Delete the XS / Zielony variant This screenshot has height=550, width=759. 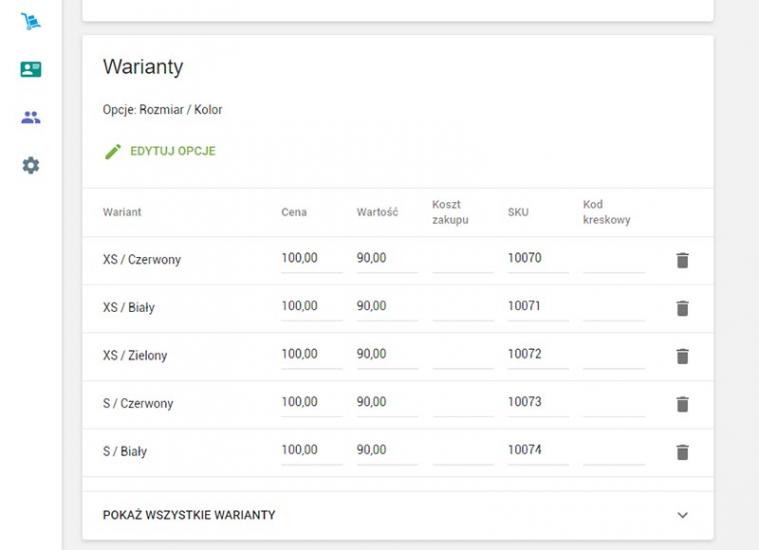[682, 356]
